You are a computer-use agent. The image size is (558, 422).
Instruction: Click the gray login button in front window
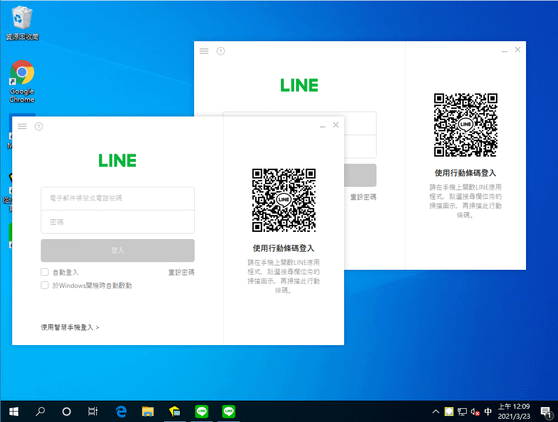pyautogui.click(x=118, y=250)
